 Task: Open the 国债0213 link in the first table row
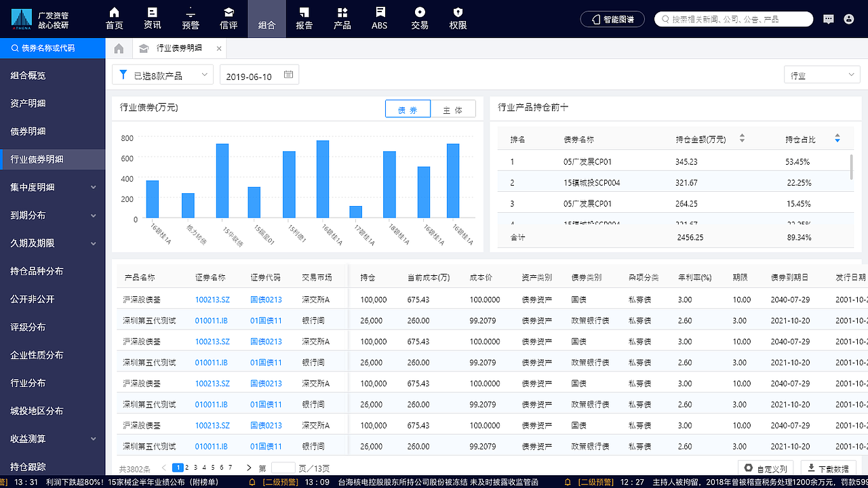click(266, 300)
